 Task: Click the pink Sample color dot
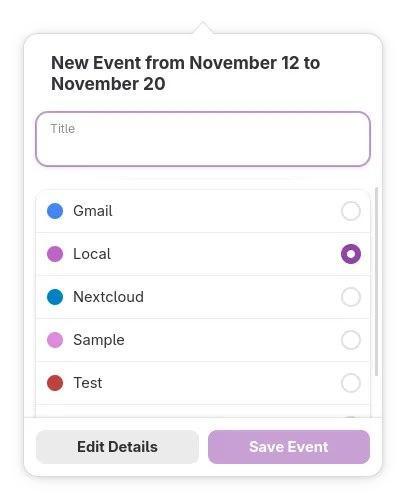tap(55, 340)
